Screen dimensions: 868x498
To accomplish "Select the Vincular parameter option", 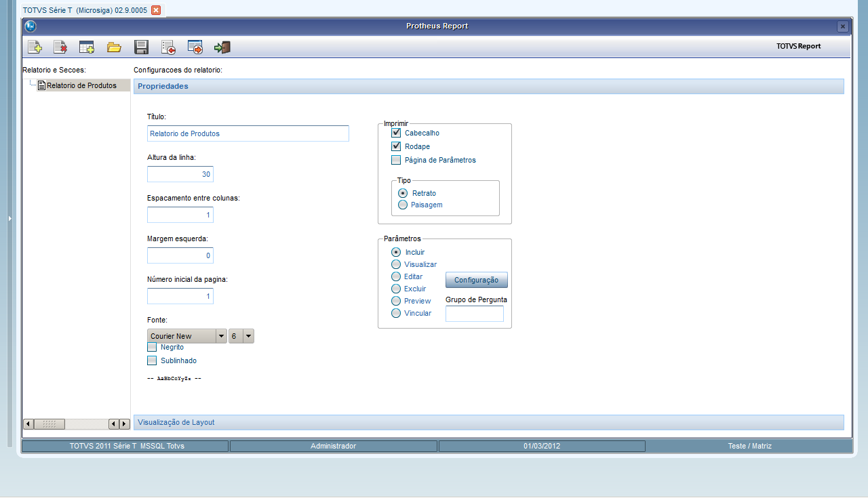I will pos(396,313).
